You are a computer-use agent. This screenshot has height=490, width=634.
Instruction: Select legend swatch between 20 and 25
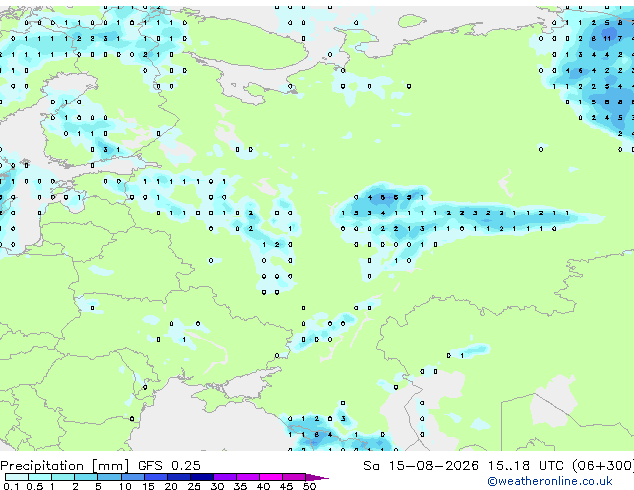coord(179,477)
